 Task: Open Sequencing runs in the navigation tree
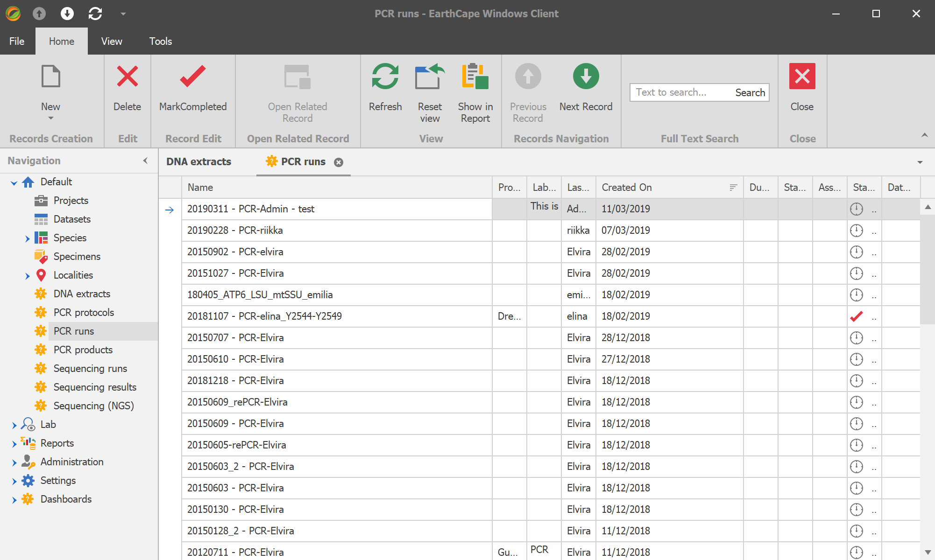(x=90, y=368)
